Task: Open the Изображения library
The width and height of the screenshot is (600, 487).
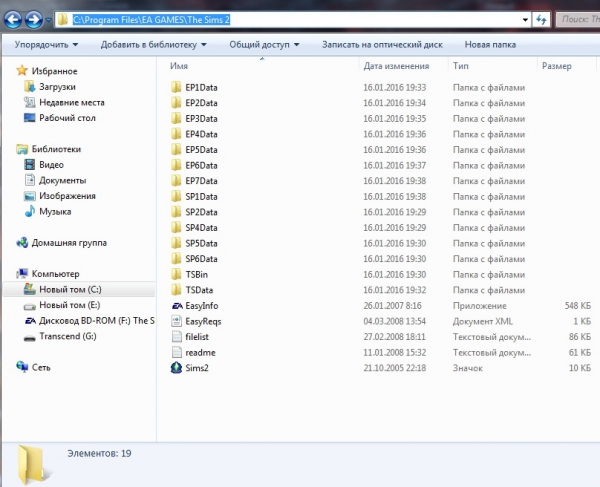Action: (x=59, y=196)
